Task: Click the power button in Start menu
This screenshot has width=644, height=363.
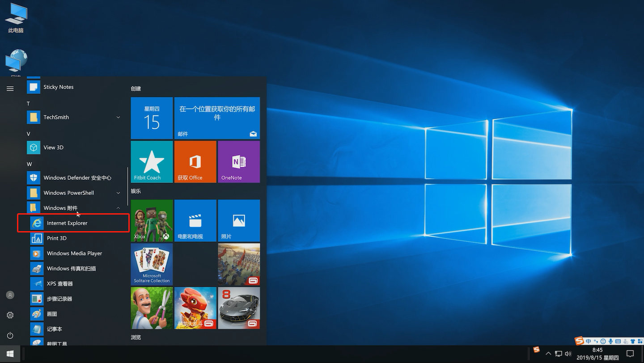Action: click(x=10, y=335)
